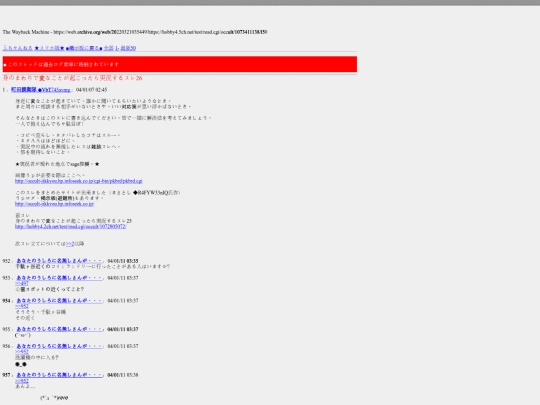Follow the >>952 anchor in post 954
Viewport: 540px width, 405px height.
[x=22, y=306]
